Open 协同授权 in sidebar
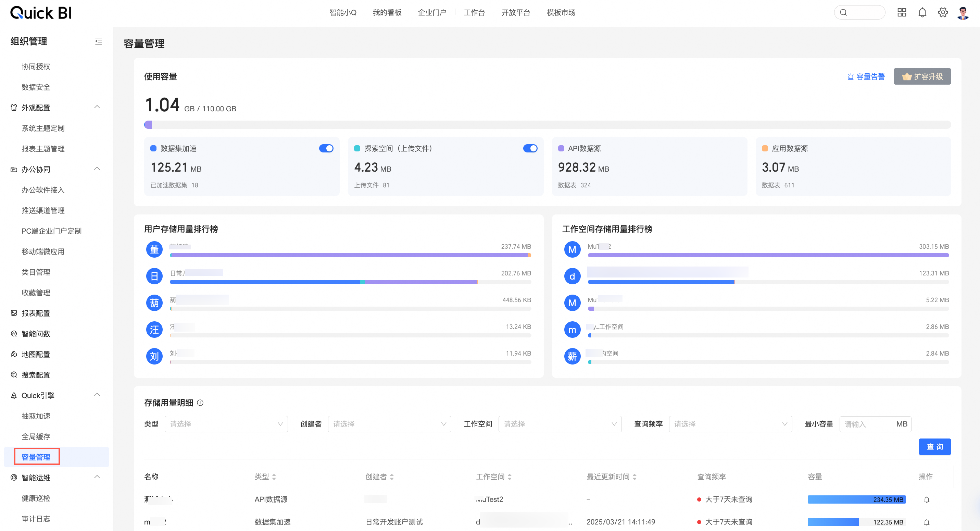The height and width of the screenshot is (531, 980). coord(36,66)
